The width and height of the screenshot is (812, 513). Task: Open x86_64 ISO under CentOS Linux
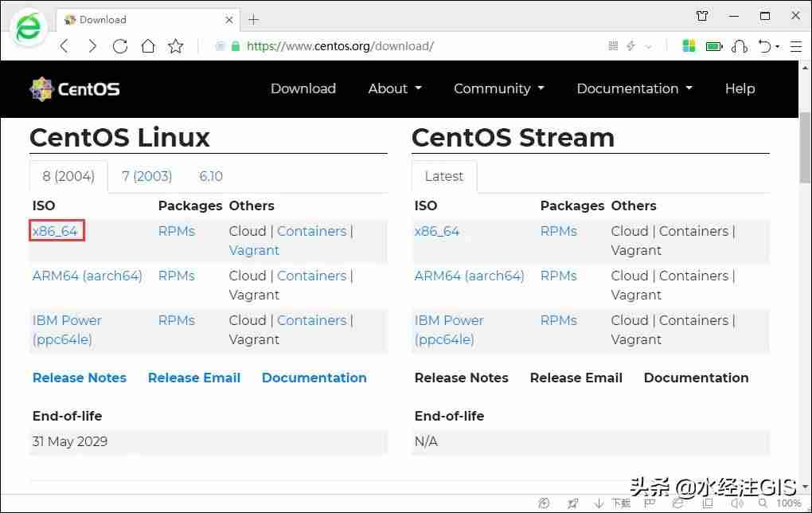point(55,231)
